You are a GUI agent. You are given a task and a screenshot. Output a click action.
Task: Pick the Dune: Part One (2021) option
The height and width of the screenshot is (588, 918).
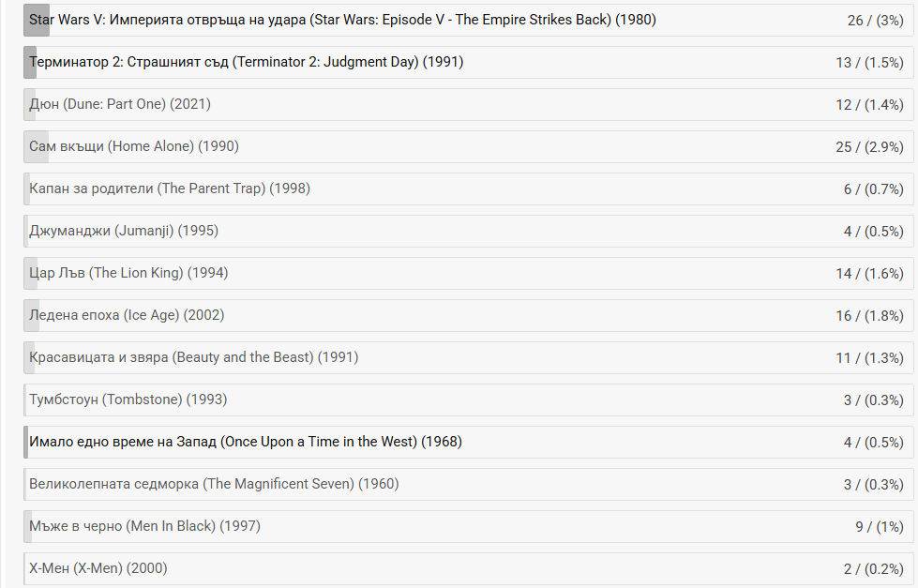468,104
